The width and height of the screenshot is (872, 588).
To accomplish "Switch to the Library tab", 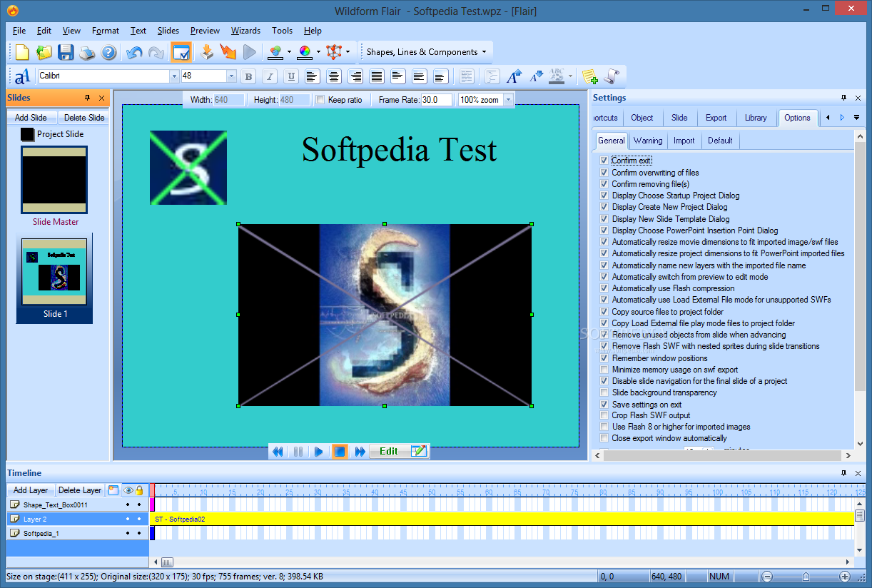I will [756, 118].
